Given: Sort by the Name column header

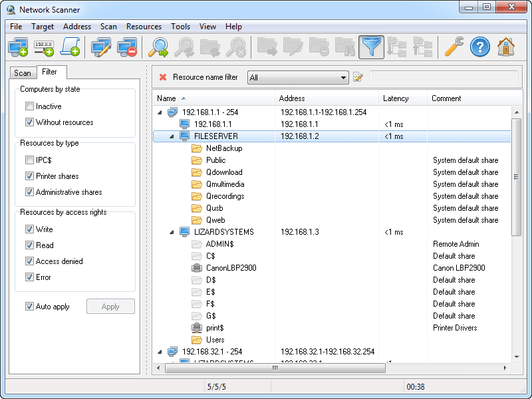Looking at the screenshot, I should pos(213,98).
